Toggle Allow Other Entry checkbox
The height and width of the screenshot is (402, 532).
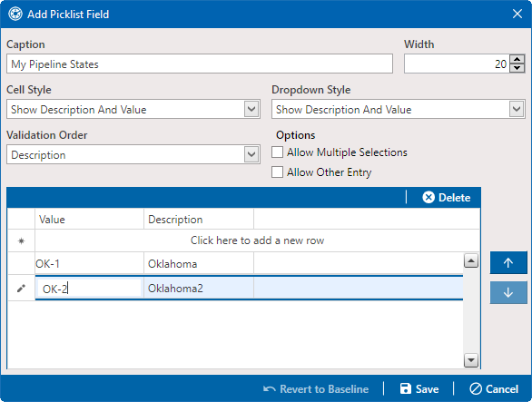tap(277, 172)
